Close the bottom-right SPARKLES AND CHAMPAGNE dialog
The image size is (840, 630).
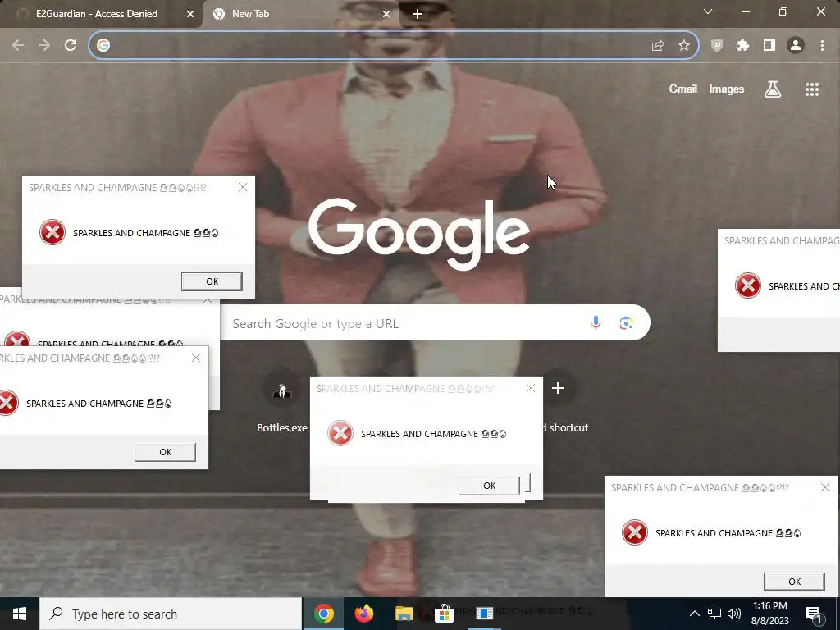click(825, 487)
